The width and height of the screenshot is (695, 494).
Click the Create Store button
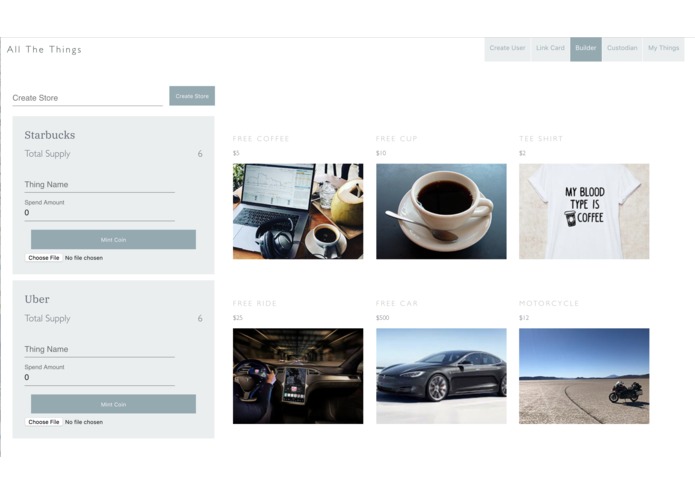coord(192,96)
